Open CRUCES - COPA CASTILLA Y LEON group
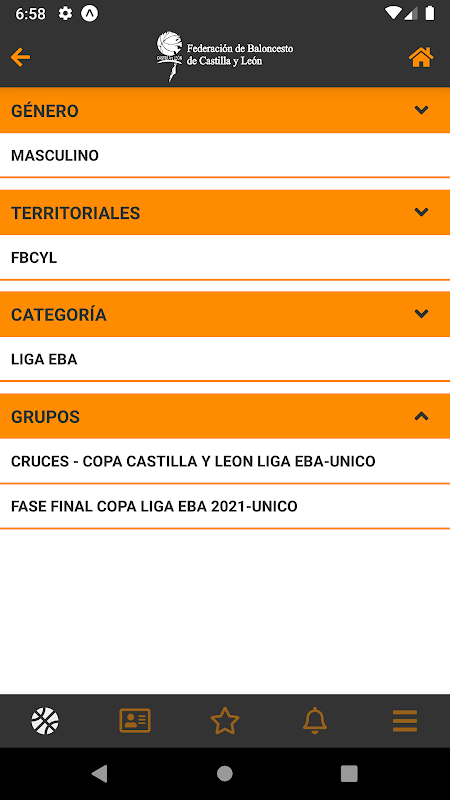The height and width of the screenshot is (800, 450). tap(225, 461)
